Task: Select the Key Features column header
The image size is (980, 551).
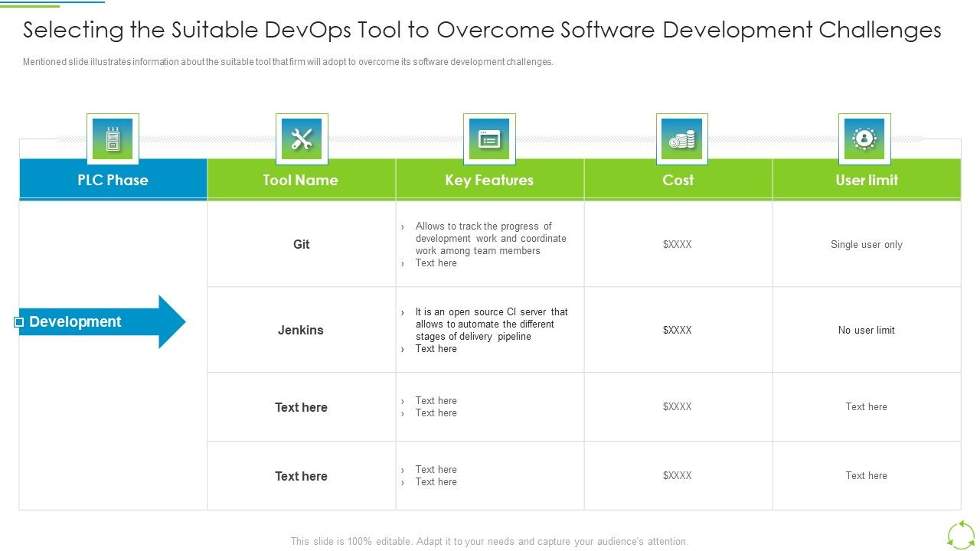Action: [489, 180]
